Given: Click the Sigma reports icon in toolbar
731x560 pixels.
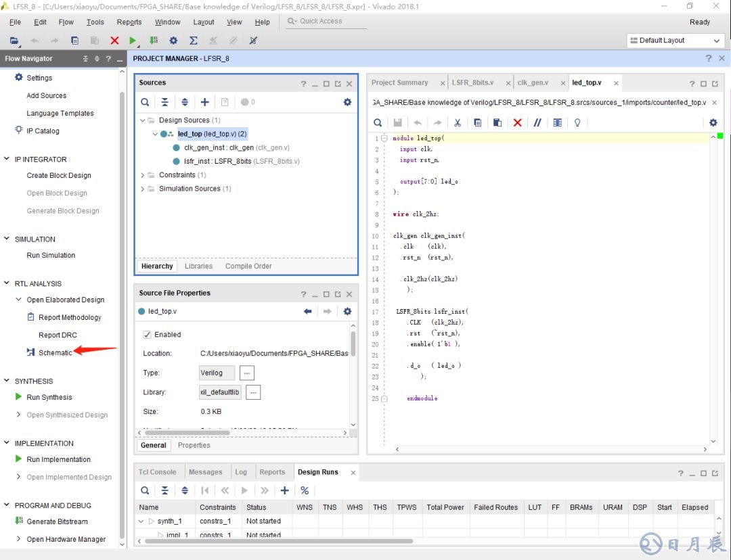Looking at the screenshot, I should 193,41.
